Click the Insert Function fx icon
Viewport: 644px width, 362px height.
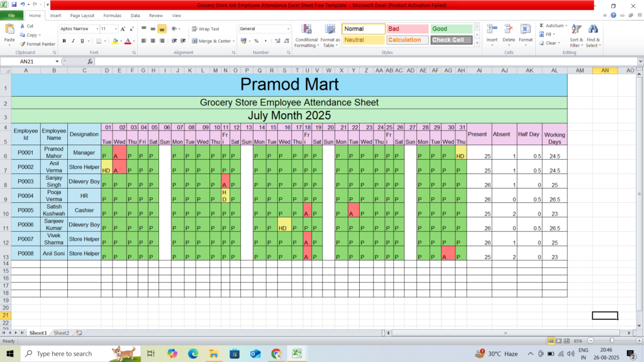(90, 62)
